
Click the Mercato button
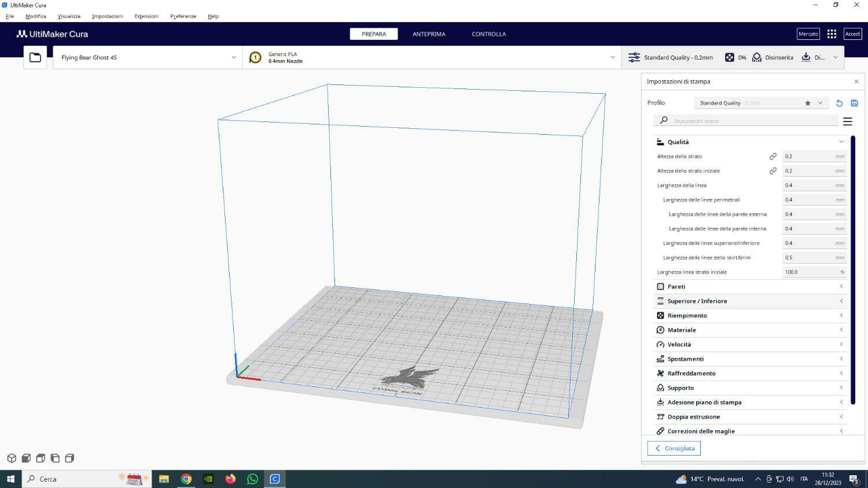(808, 34)
